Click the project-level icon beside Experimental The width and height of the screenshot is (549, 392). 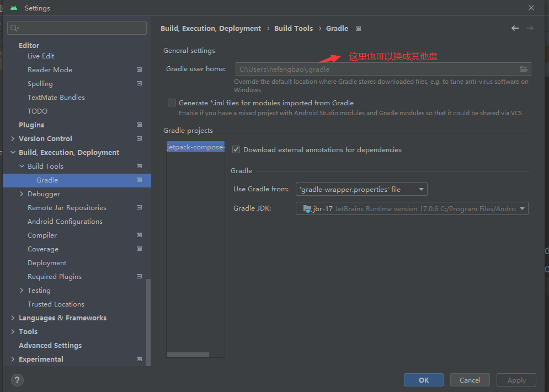140,359
